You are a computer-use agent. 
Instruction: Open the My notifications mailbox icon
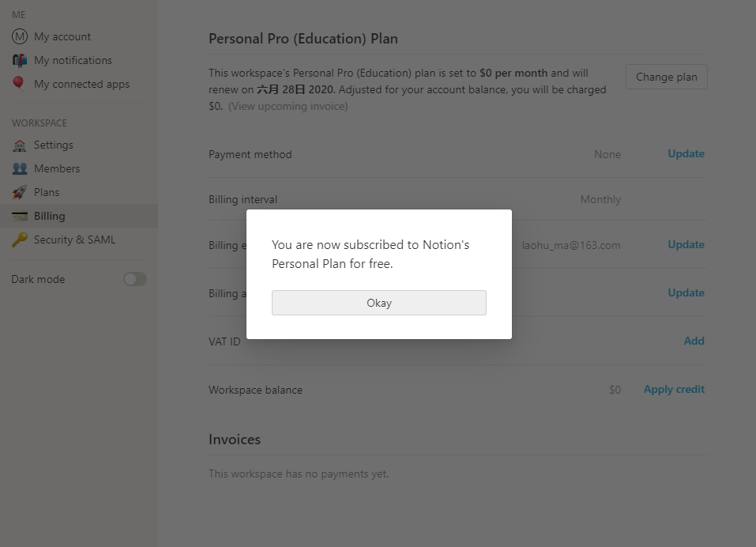coord(20,60)
